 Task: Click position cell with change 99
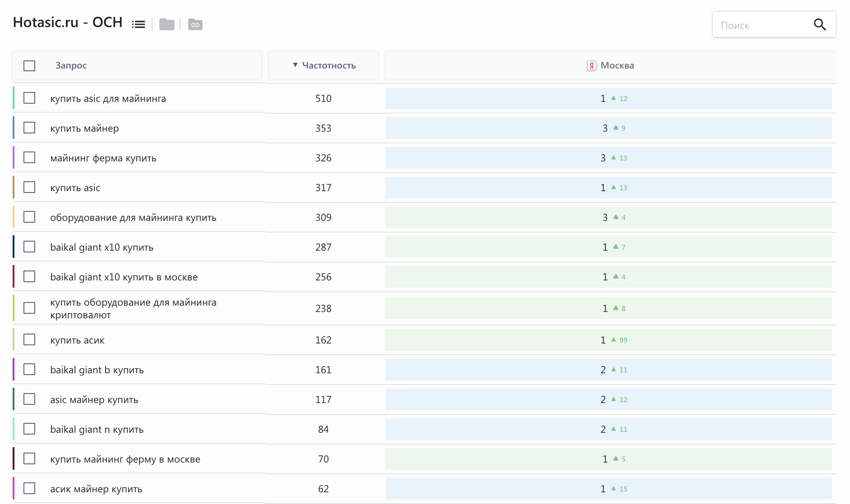click(x=608, y=340)
